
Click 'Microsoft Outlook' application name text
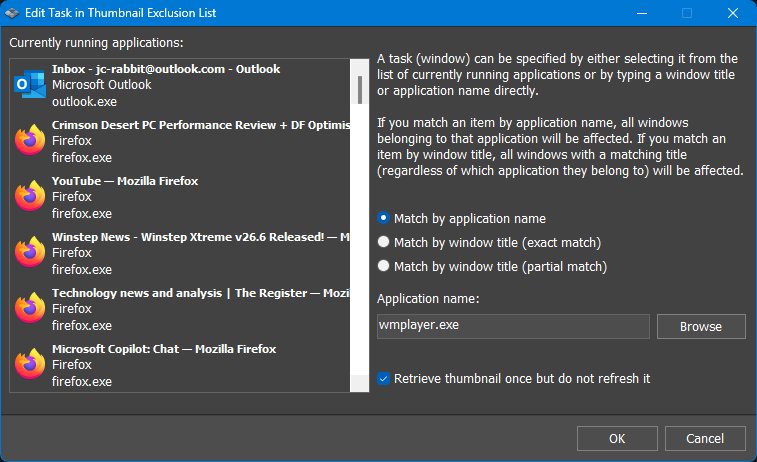[x=102, y=85]
